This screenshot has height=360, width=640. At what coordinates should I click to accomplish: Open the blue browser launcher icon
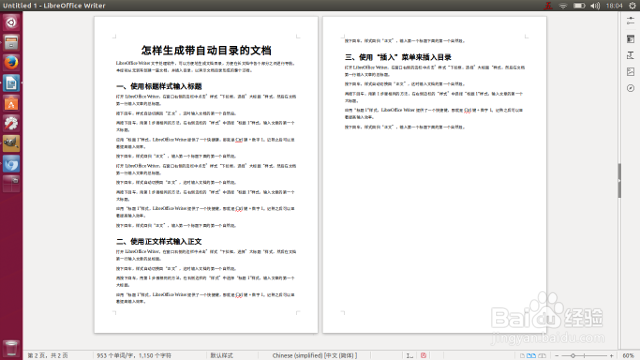click(x=11, y=164)
